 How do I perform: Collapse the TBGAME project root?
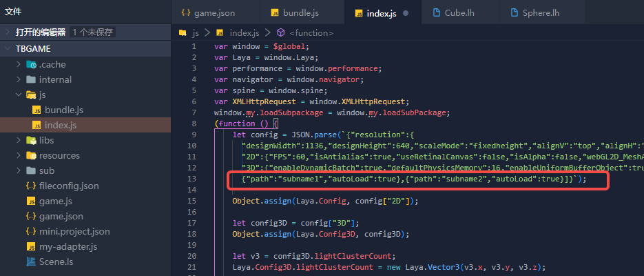[x=8, y=49]
